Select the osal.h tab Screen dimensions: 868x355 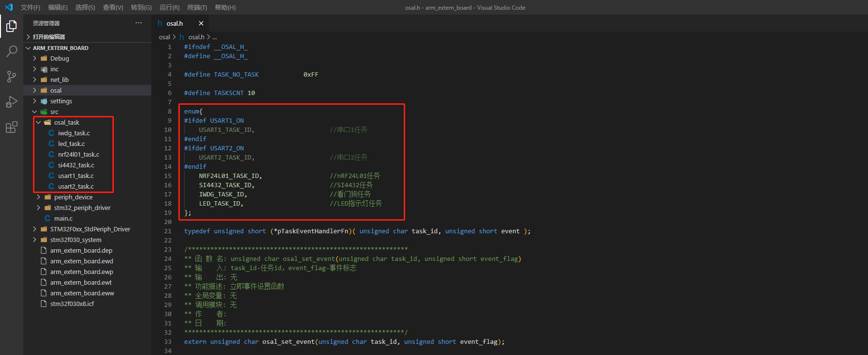pyautogui.click(x=174, y=23)
